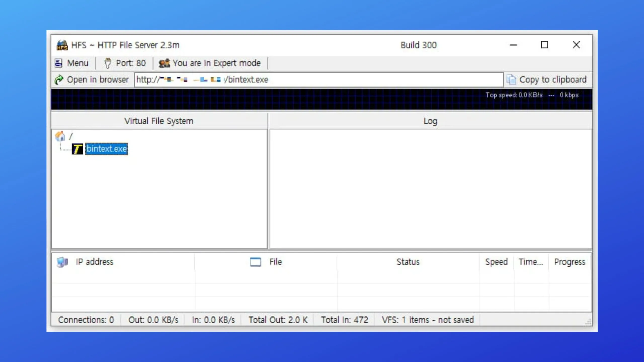This screenshot has height=362, width=644.
Task: Click the Expert mode people icon
Action: tap(165, 63)
